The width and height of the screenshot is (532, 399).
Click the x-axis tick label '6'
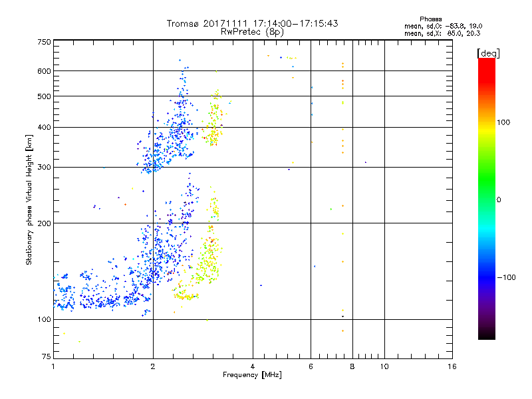tap(311, 366)
